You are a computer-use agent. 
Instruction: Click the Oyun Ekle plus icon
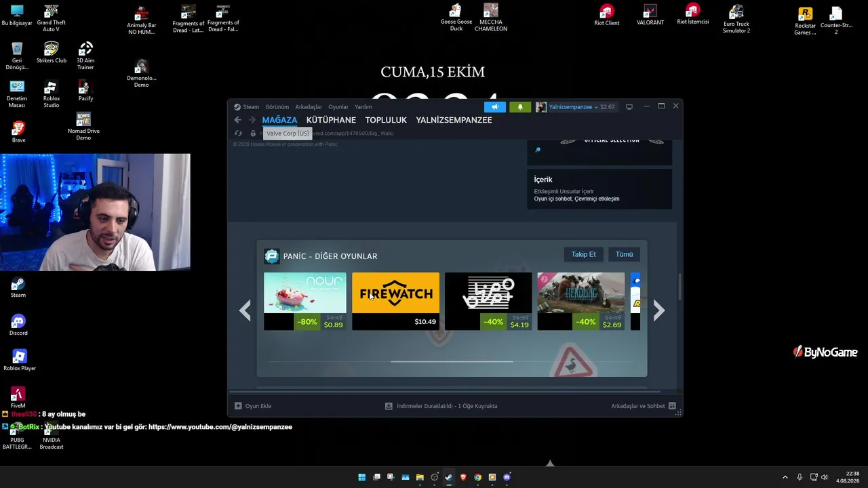[x=238, y=406]
